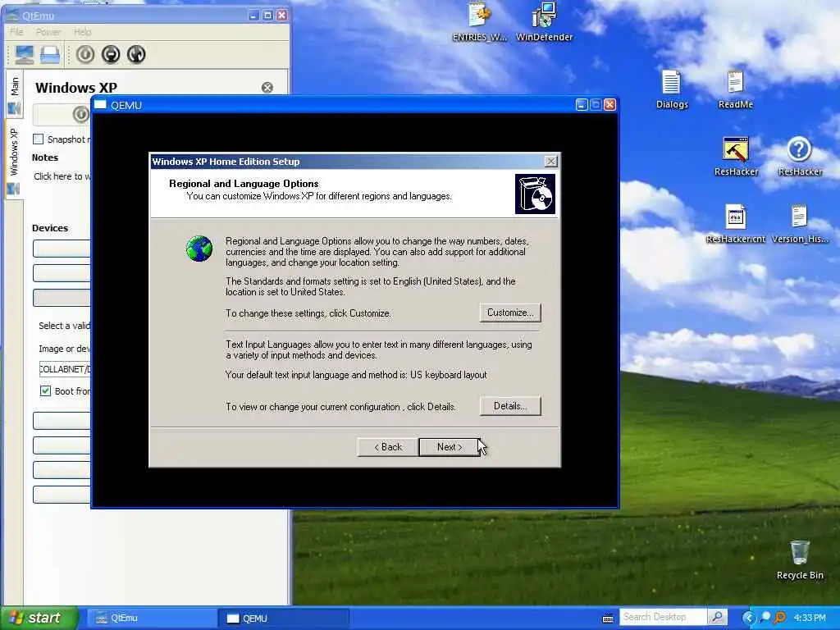
Task: Close the Windows XP machine tab with round X
Action: tap(267, 87)
